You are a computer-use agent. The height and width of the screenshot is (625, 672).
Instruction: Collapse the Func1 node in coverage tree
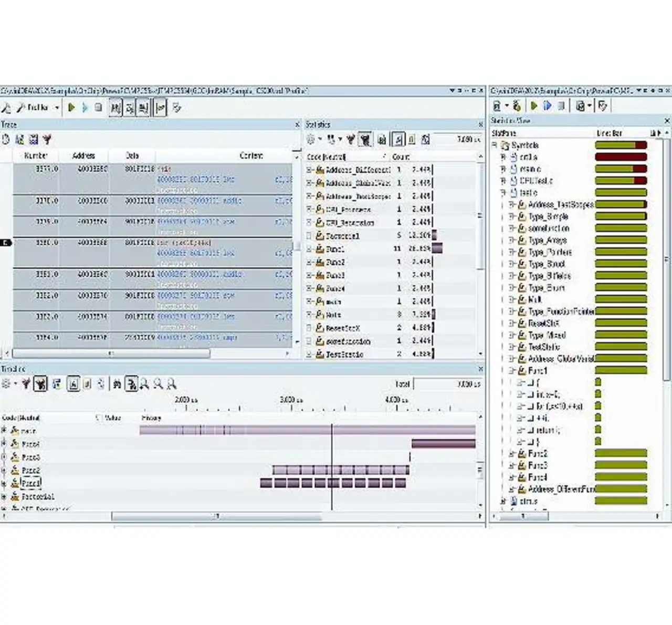click(511, 371)
